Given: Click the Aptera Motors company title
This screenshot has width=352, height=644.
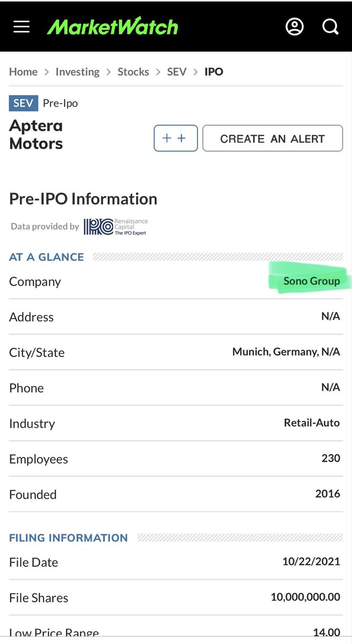Looking at the screenshot, I should pyautogui.click(x=36, y=135).
